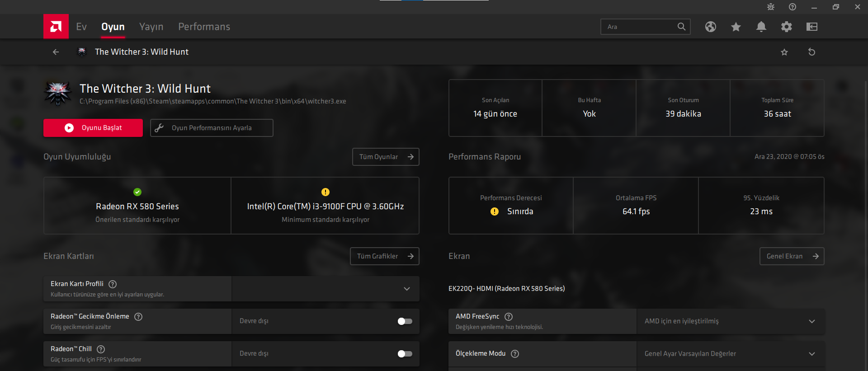Expand the AMD FreeSync dropdown
This screenshot has width=868, height=371.
click(731, 321)
